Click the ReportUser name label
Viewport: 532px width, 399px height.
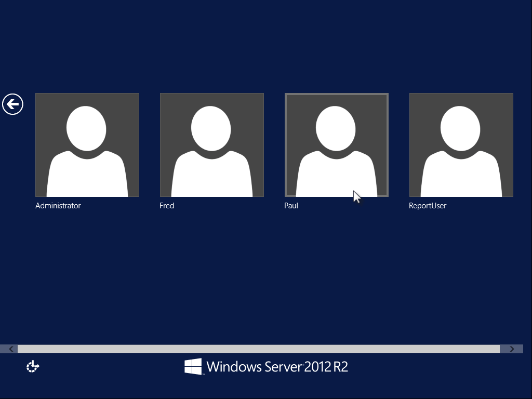tap(428, 206)
